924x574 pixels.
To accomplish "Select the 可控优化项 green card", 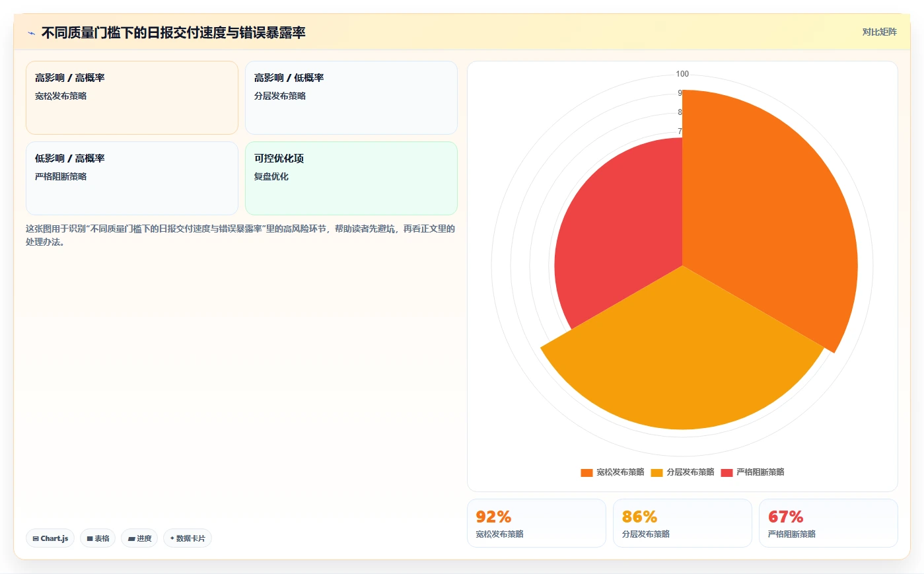I will pyautogui.click(x=351, y=178).
